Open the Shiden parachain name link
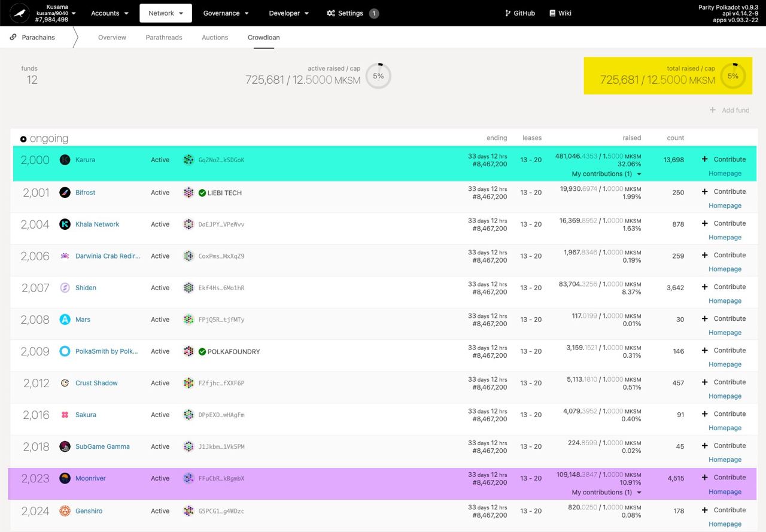Screen dimensions: 766x532 86,288
